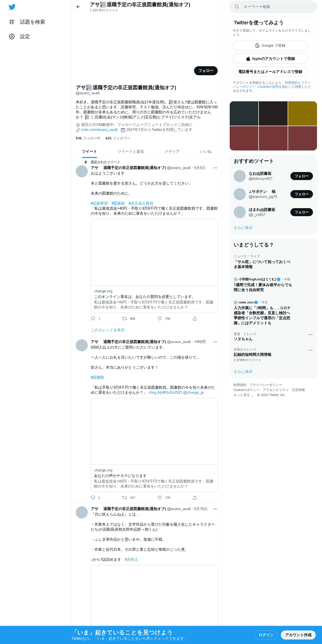Open the Cookieの使用 link
322x644 pixels.
(269, 87)
